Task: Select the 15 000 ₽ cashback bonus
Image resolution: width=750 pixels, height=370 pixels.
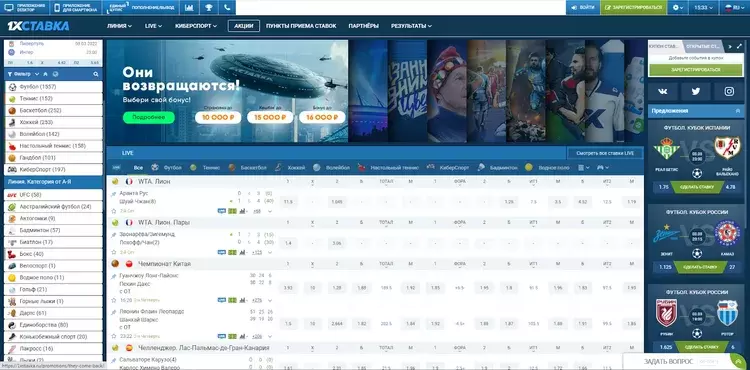Action: coord(270,117)
